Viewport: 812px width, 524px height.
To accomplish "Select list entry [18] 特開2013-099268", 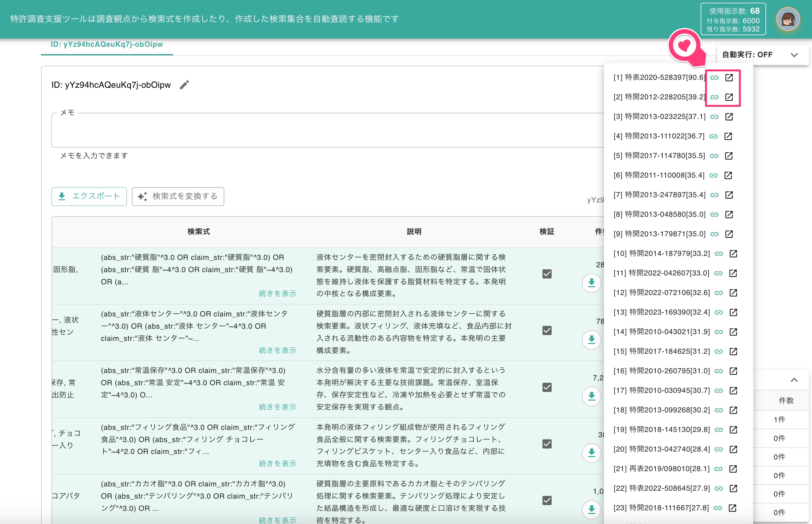I will click(661, 410).
